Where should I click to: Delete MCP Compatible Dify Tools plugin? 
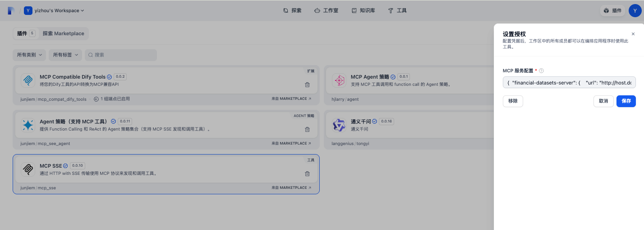pyautogui.click(x=307, y=84)
